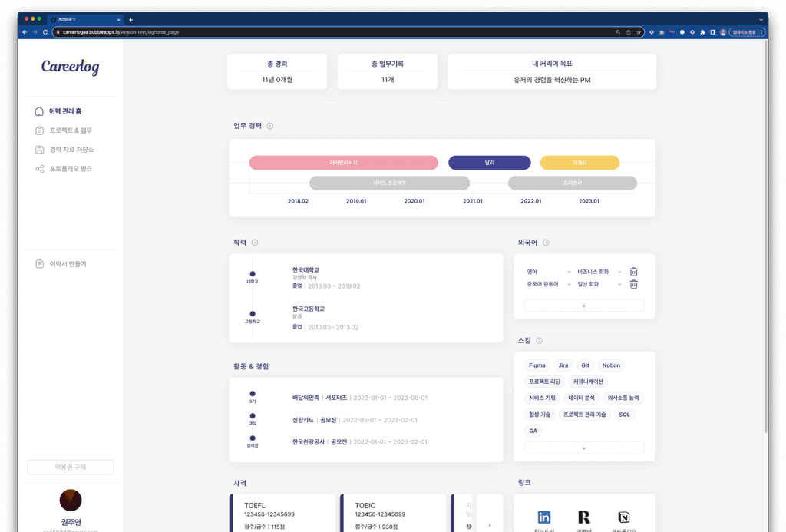Select the yellow 이월리 career bar
Screen dimensions: 786x532
coord(580,163)
